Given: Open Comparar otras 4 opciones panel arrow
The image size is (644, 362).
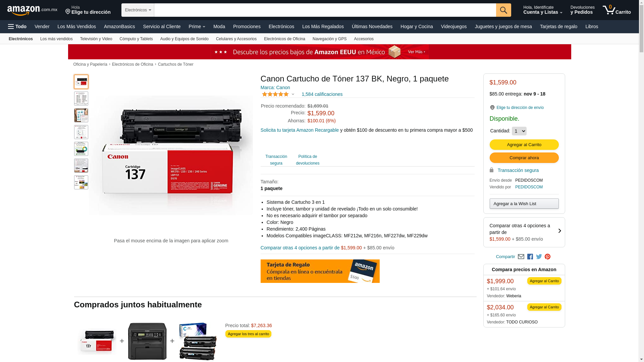Looking at the screenshot, I should [559, 231].
